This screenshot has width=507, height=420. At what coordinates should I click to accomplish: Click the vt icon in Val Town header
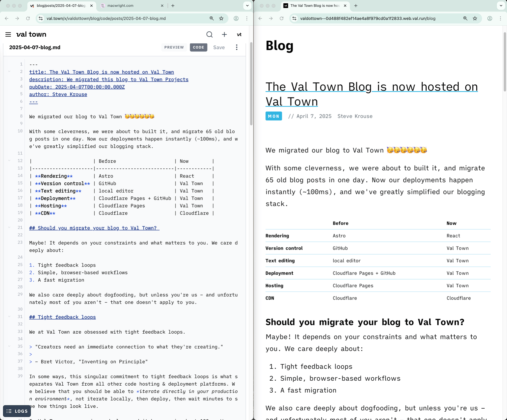pos(239,34)
